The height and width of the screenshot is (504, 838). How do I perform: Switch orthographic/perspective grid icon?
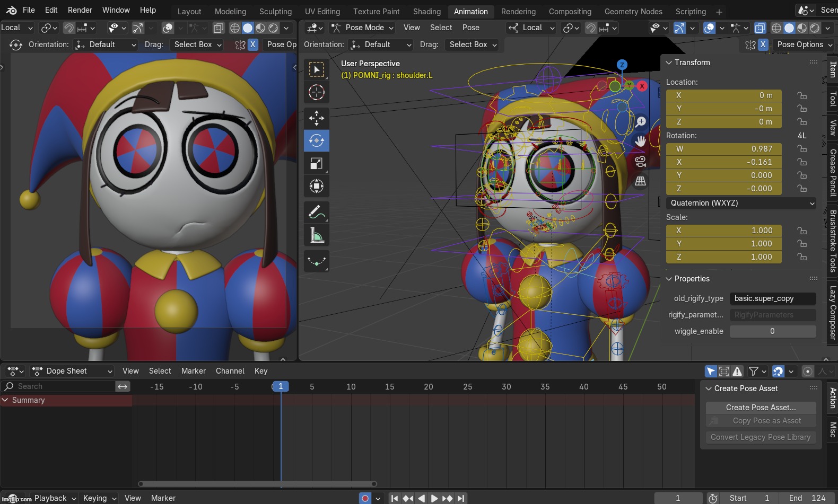(x=641, y=181)
